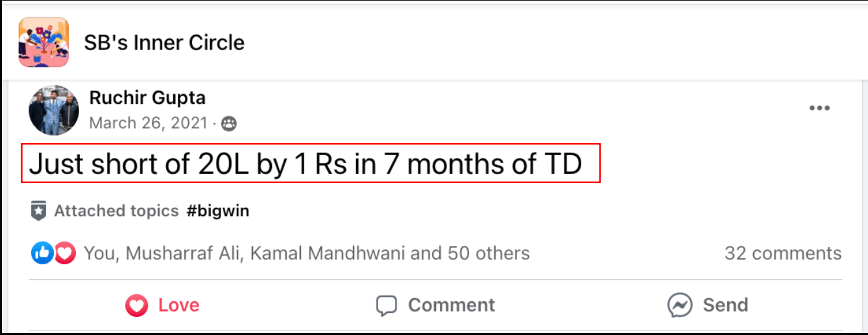Open the #bigwin topic hashtag
The height and width of the screenshot is (335, 868).
tap(217, 211)
